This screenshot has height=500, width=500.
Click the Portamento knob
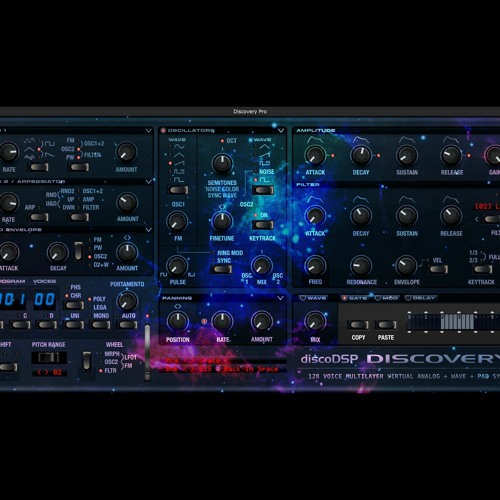pyautogui.click(x=127, y=301)
